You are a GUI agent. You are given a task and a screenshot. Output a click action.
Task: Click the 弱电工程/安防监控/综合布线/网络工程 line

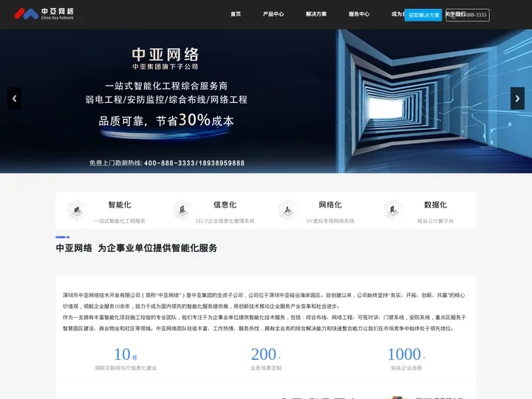pyautogui.click(x=166, y=100)
